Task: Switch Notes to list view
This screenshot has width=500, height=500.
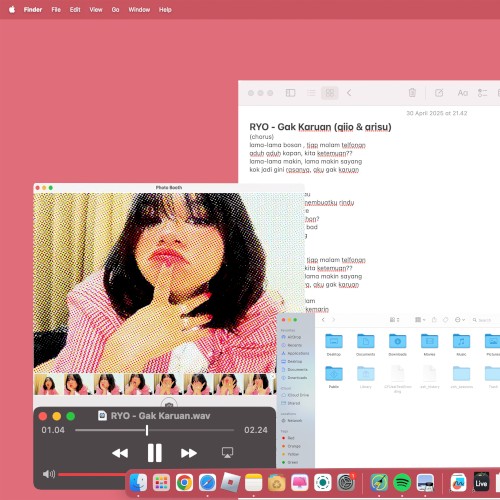Action: click(311, 93)
